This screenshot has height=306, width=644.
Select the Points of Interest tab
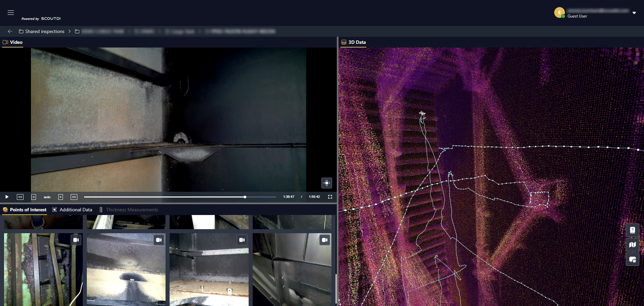25,210
